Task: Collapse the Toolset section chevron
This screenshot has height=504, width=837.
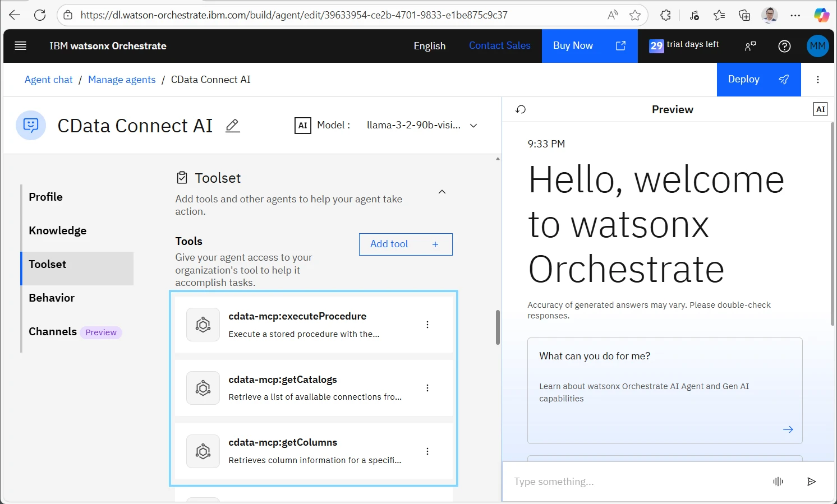Action: point(442,192)
